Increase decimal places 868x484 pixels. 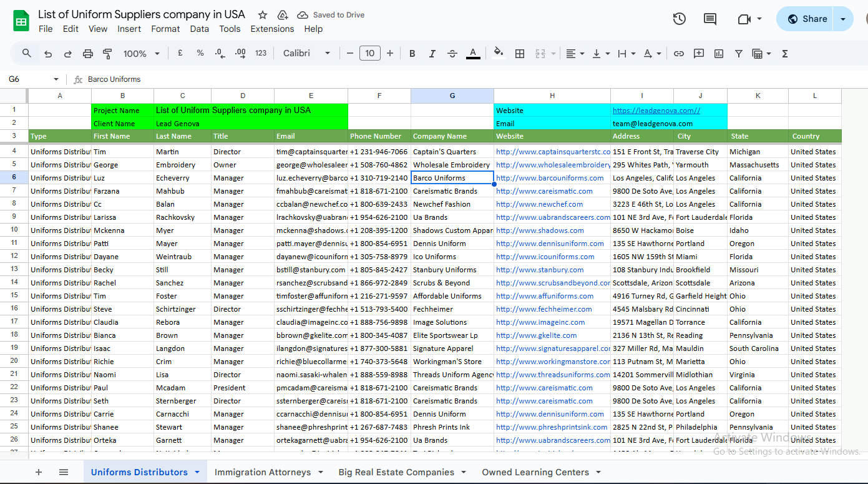click(240, 54)
